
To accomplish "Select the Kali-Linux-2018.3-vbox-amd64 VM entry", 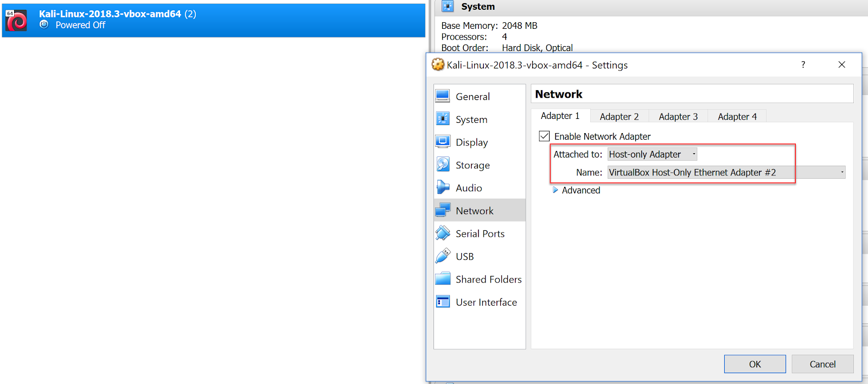I will coord(213,20).
